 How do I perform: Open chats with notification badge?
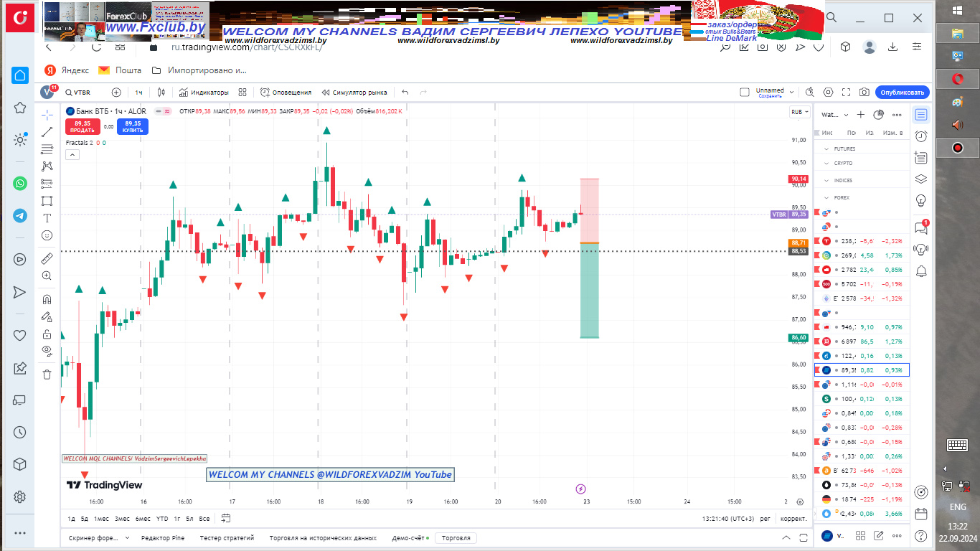pyautogui.click(x=921, y=227)
